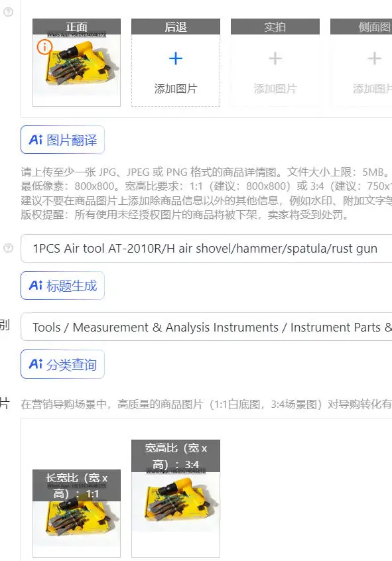
Task: Open the help icon beside the image upload section
Action: click(x=8, y=12)
